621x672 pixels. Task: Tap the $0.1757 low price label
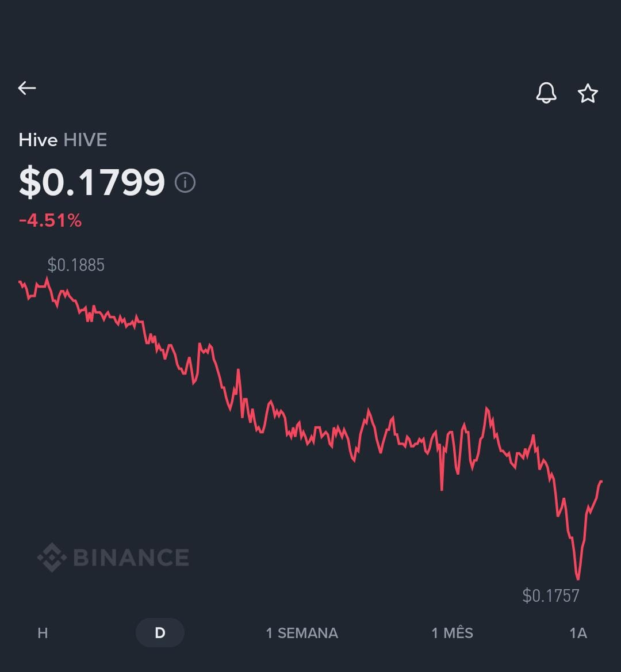551,595
